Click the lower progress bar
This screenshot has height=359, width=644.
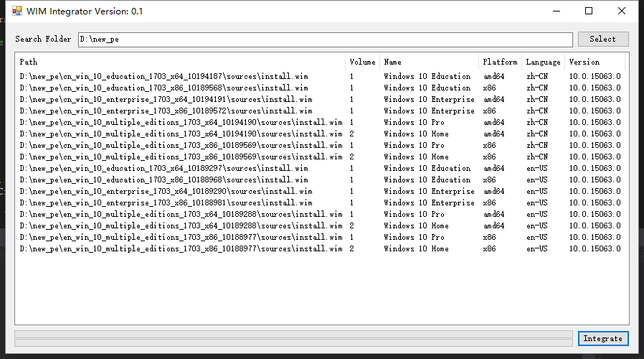click(293, 343)
